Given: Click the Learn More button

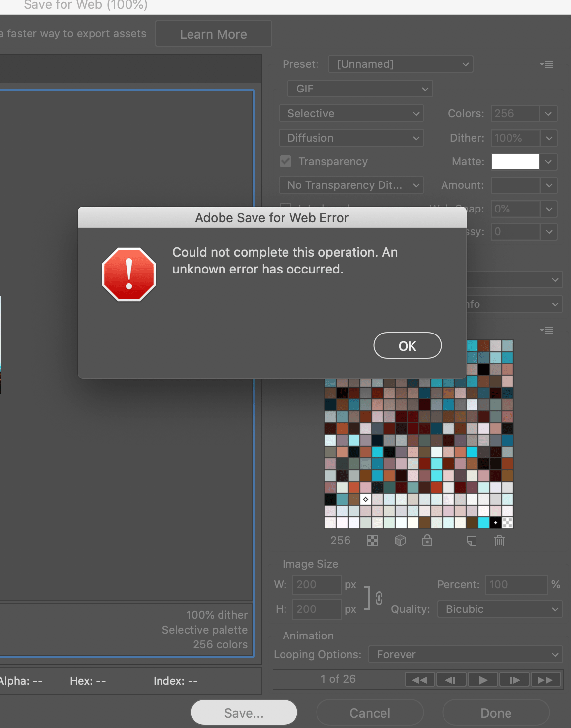Looking at the screenshot, I should [213, 34].
